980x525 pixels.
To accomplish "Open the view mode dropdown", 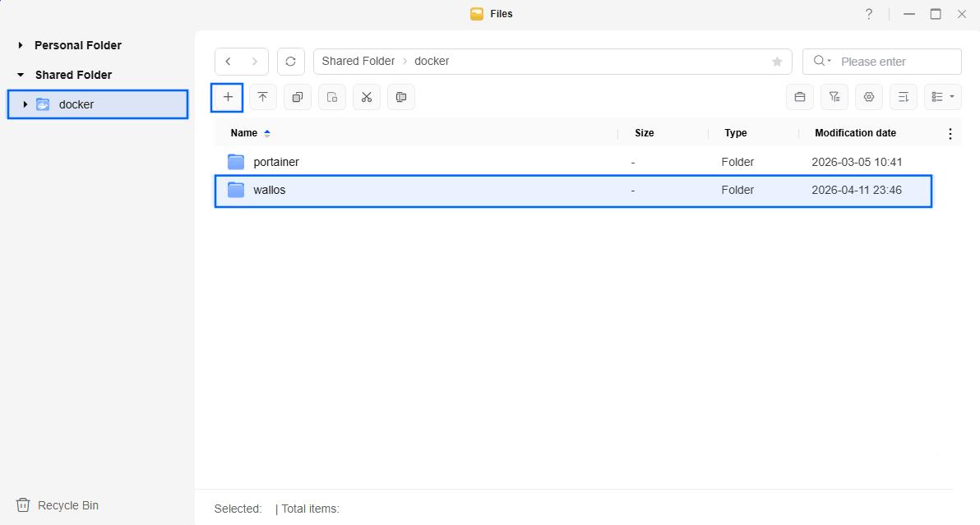I will (x=943, y=97).
